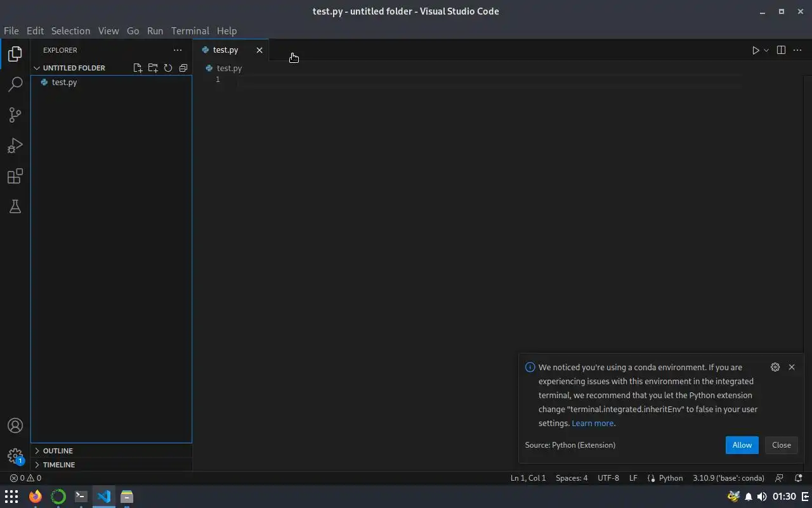
Task: Refresh the Explorer file list
Action: (x=168, y=68)
